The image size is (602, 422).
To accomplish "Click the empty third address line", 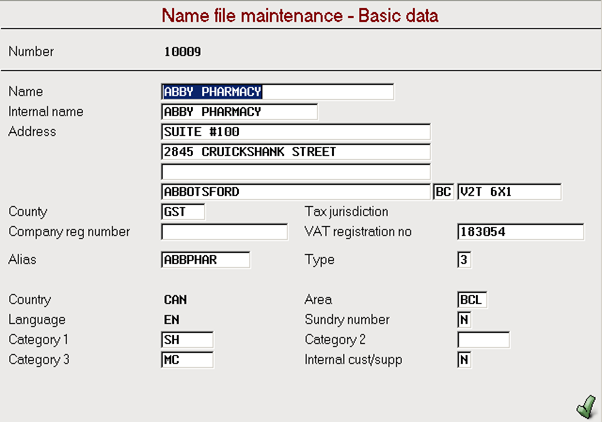I will click(x=296, y=172).
